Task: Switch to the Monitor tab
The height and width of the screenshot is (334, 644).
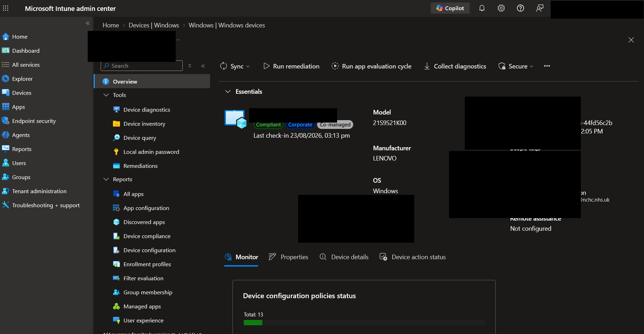Action: [x=241, y=257]
